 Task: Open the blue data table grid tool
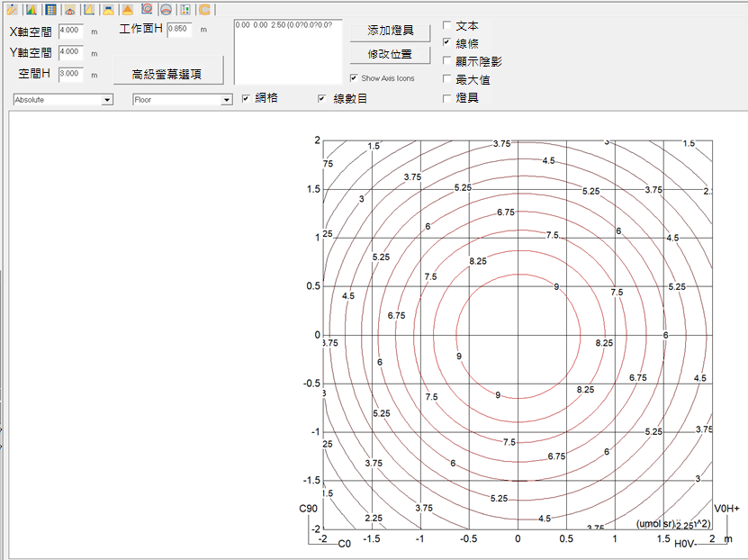tap(50, 9)
